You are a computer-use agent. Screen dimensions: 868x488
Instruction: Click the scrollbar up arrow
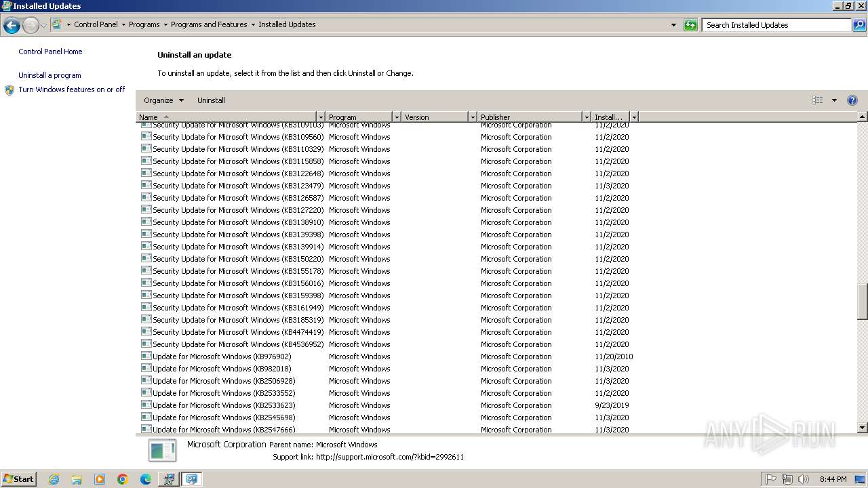[x=863, y=117]
